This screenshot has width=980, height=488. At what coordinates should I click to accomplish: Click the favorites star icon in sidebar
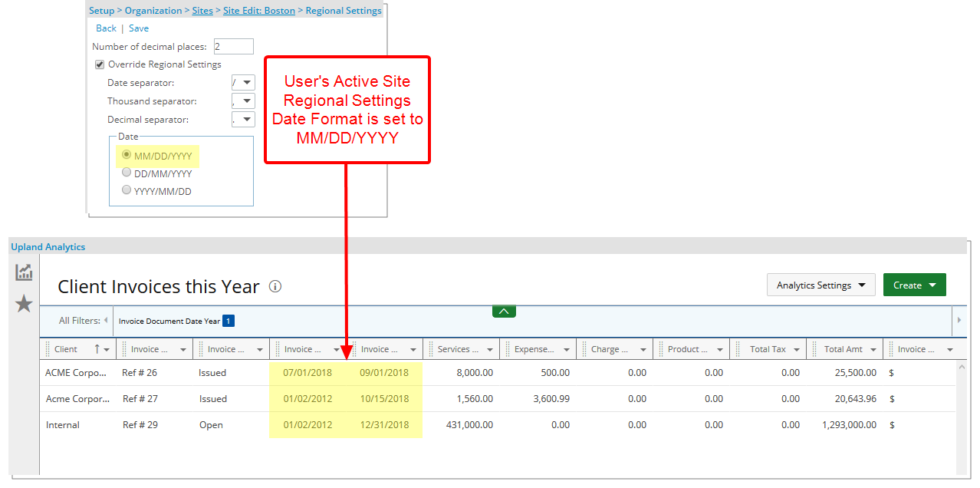pyautogui.click(x=24, y=304)
